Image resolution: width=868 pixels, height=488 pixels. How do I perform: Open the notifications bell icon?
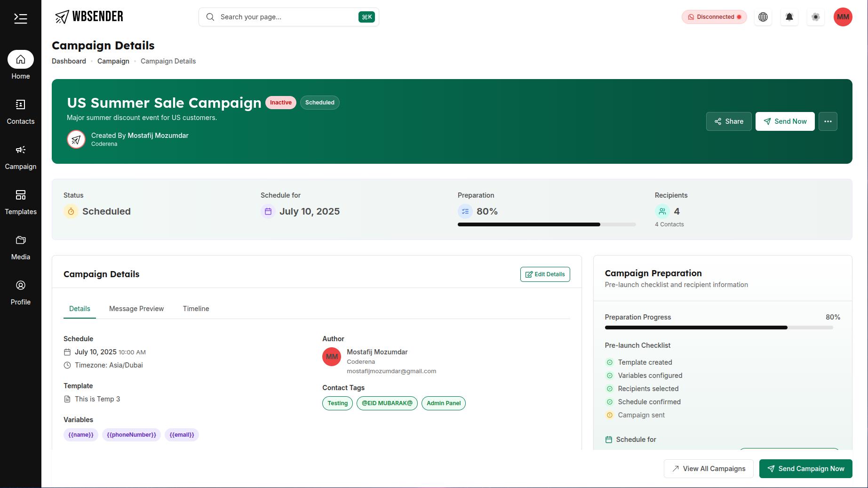789,16
